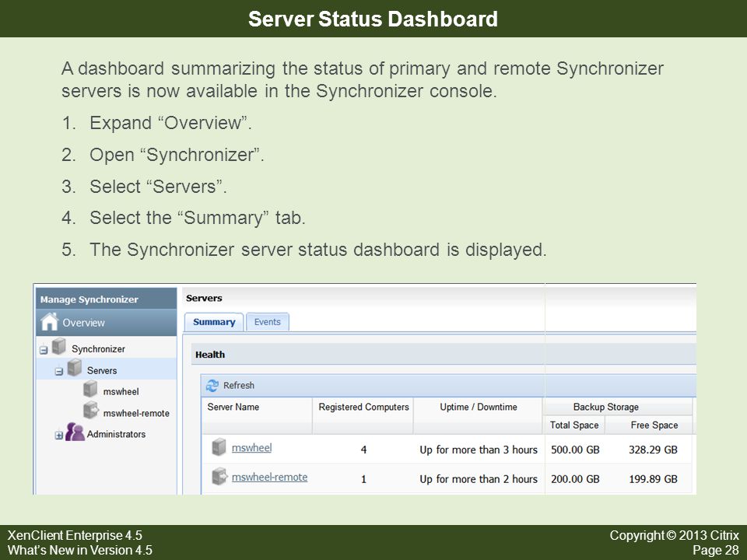Viewport: 747px width, 560px height.
Task: Click the mswheel-remote server icon in tree
Action: tap(90, 411)
